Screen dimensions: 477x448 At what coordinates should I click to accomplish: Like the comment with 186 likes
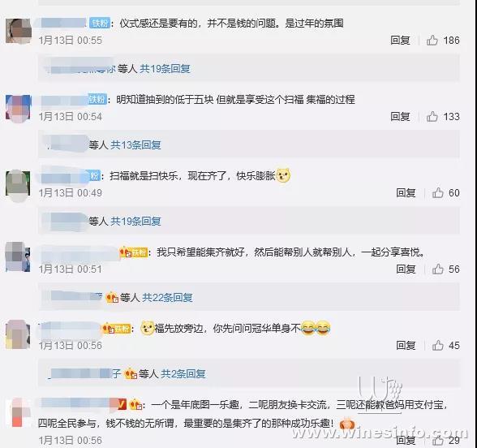coord(432,41)
